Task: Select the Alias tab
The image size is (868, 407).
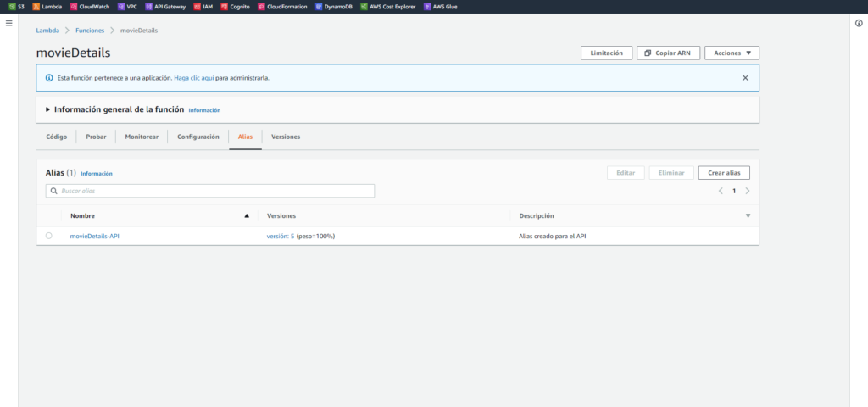Action: coord(245,137)
